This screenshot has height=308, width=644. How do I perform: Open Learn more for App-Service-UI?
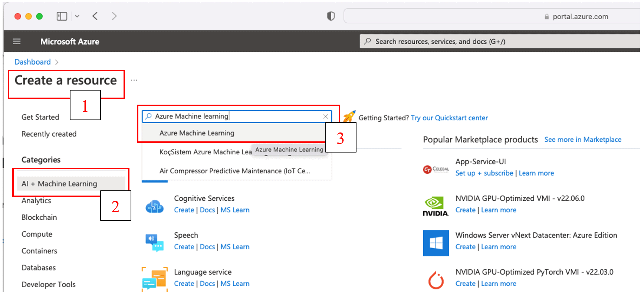coord(536,173)
